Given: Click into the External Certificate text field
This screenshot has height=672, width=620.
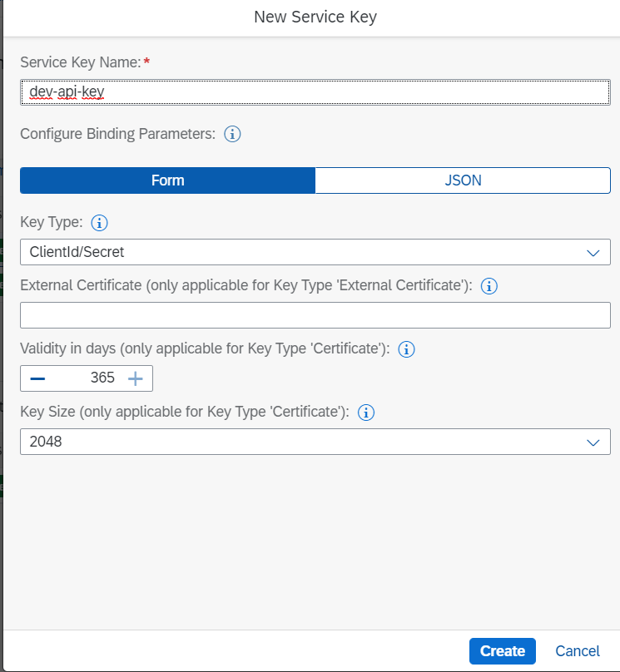Looking at the screenshot, I should coord(315,315).
